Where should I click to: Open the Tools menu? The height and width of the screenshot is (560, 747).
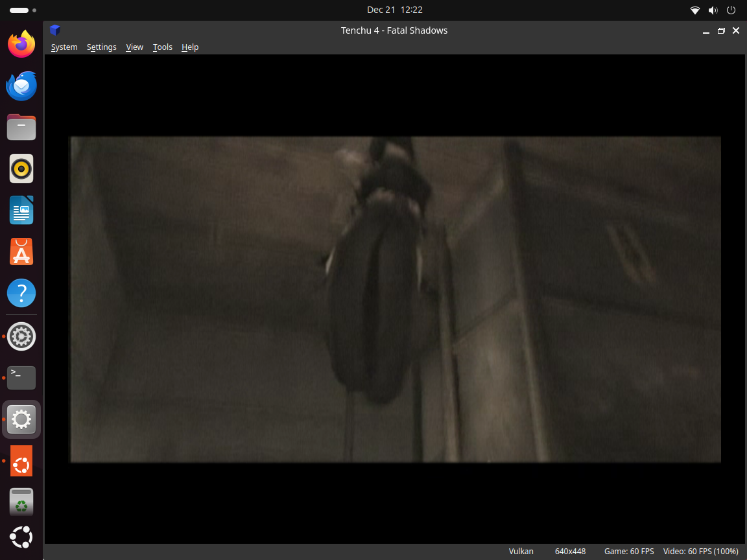coord(163,47)
